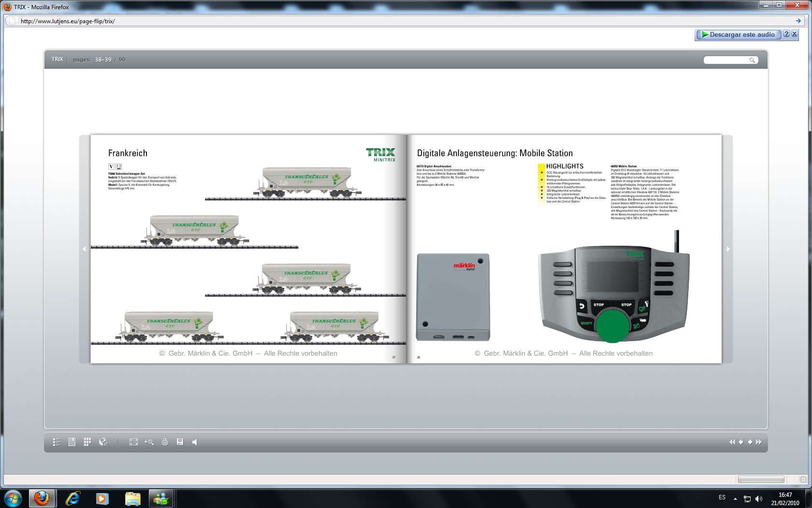Jump to the first page
Viewport: 812px width, 508px height.
tap(732, 442)
